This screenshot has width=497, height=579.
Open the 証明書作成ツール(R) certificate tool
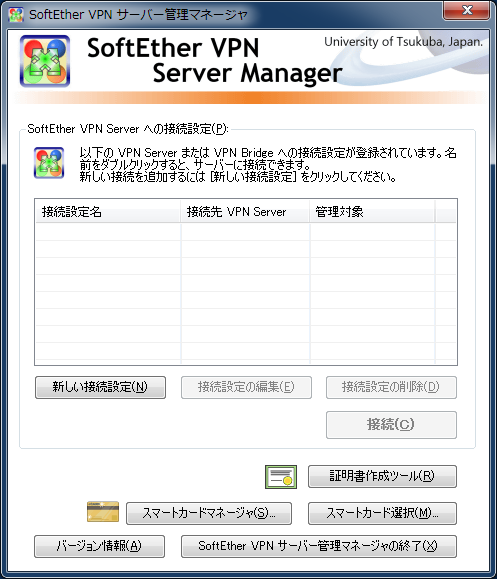pos(383,476)
